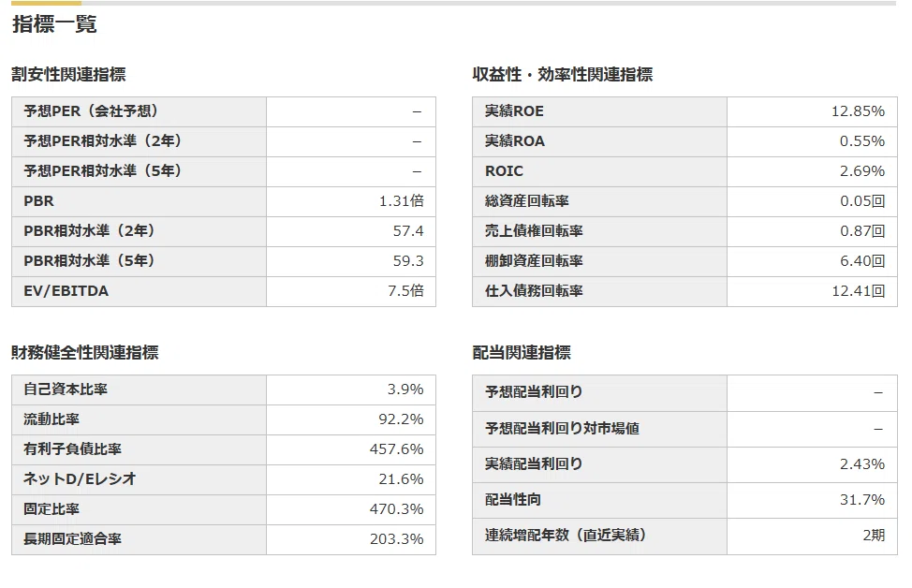Click the 実績配当利回り value 2.43%

(862, 464)
